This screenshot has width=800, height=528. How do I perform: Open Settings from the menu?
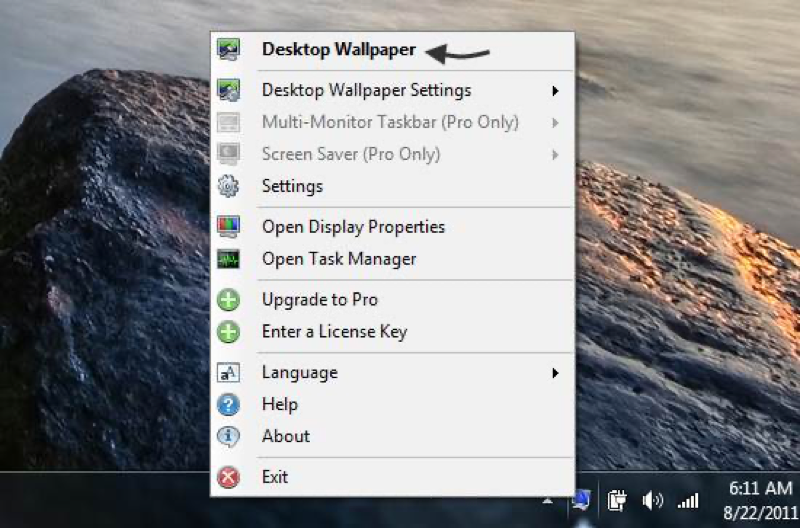(392, 186)
